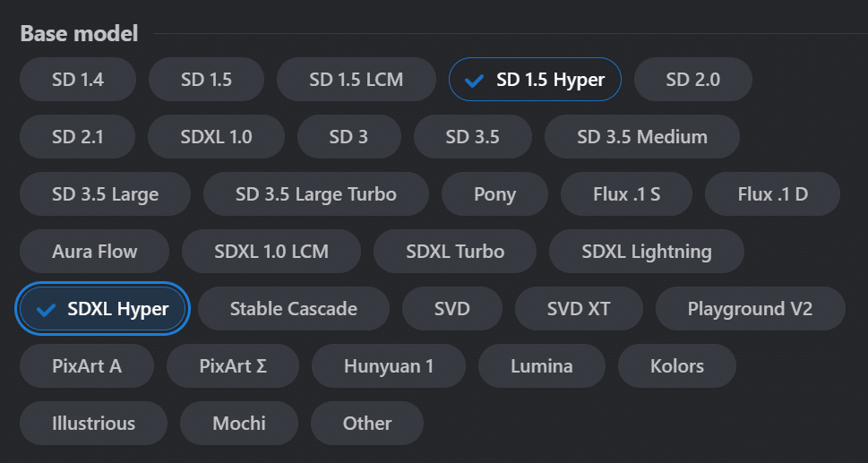The width and height of the screenshot is (868, 463).
Task: Select the SD 1.4 base model chip
Action: pyautogui.click(x=78, y=79)
